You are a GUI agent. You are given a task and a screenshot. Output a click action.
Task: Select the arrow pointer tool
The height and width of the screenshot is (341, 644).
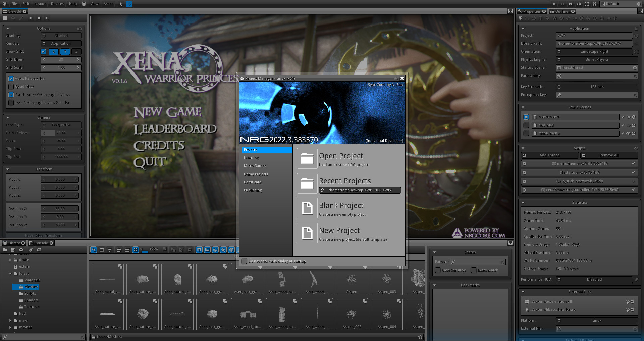click(x=121, y=4)
